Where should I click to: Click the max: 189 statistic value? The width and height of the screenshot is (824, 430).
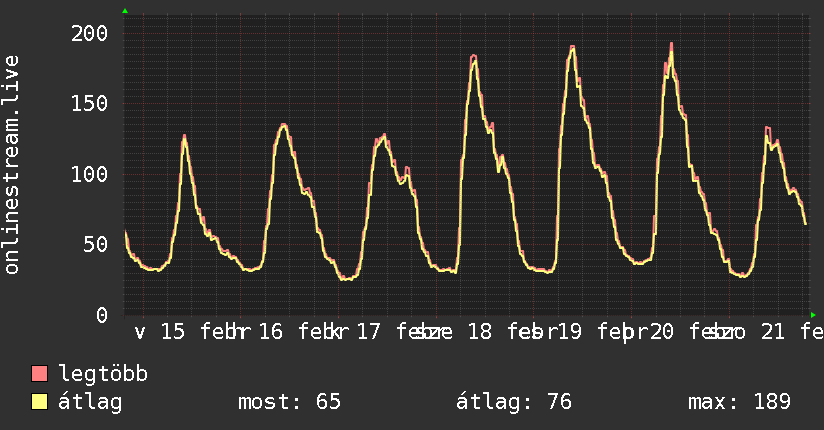(x=739, y=402)
